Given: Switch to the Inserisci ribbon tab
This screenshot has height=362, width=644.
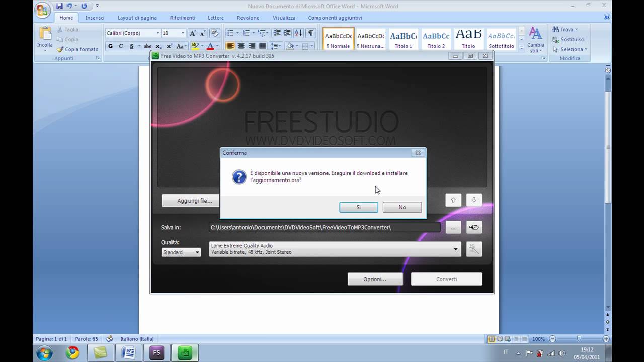Looking at the screenshot, I should 95,18.
